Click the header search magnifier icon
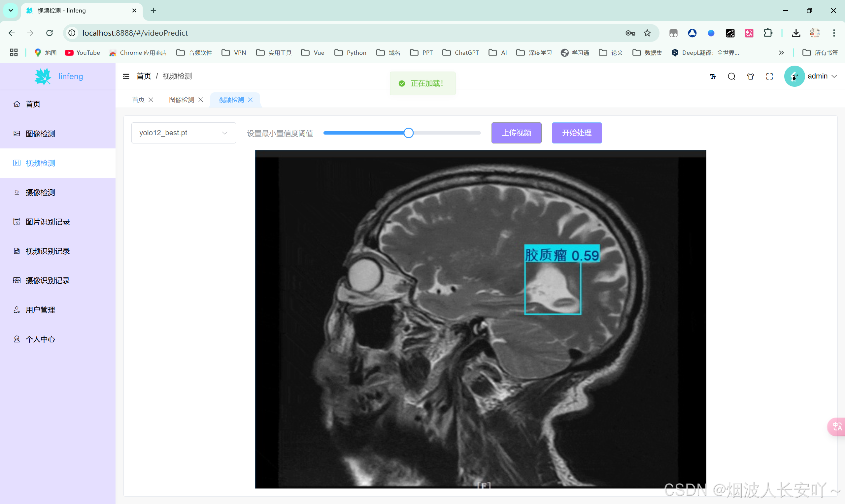The width and height of the screenshot is (845, 504). tap(731, 77)
